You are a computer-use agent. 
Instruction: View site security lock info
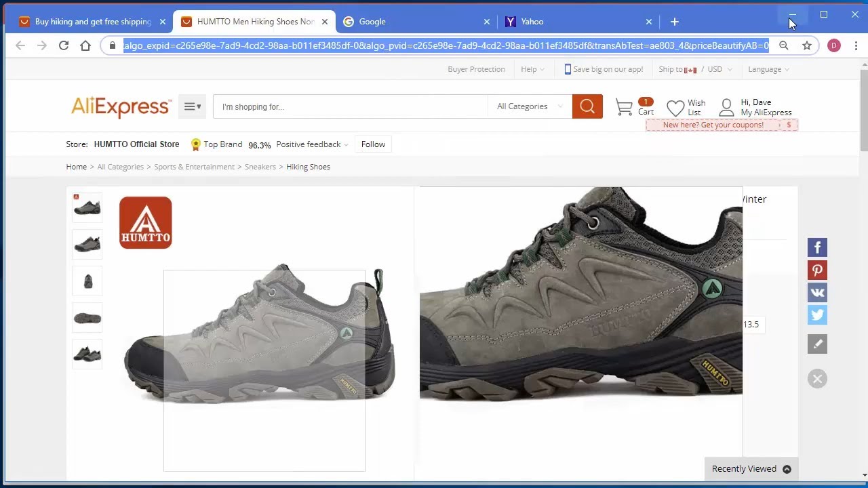tap(113, 45)
